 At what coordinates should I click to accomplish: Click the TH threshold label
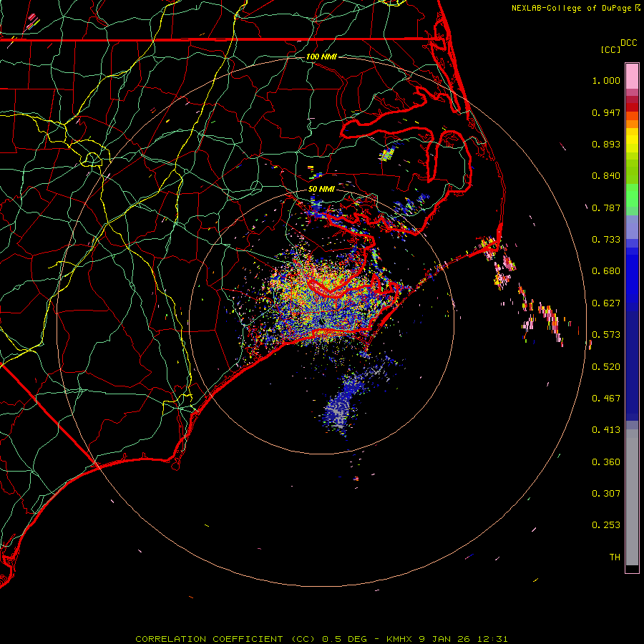tap(615, 557)
